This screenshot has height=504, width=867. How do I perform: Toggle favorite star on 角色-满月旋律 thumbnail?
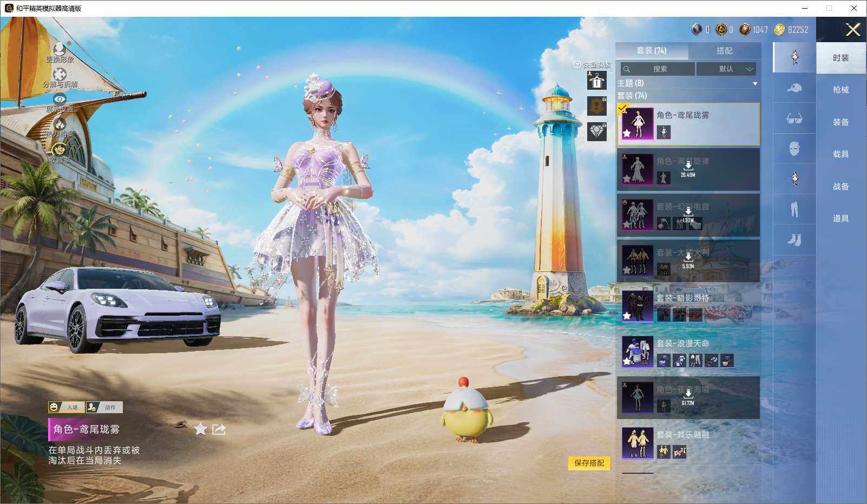(x=627, y=179)
